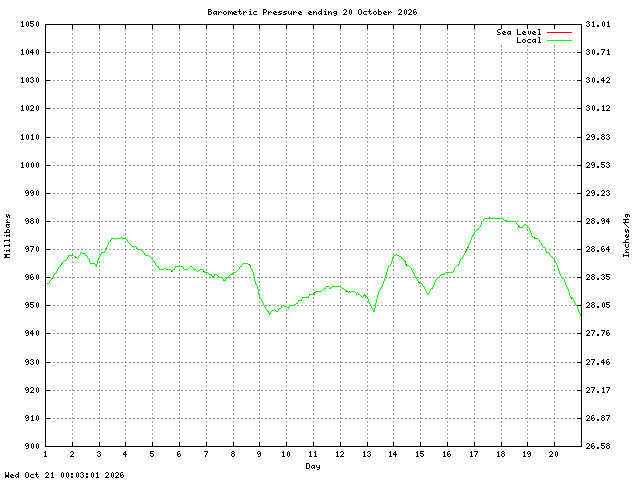Click the 970 millibars tick label
Screen dimensions: 640x480
click(32, 249)
